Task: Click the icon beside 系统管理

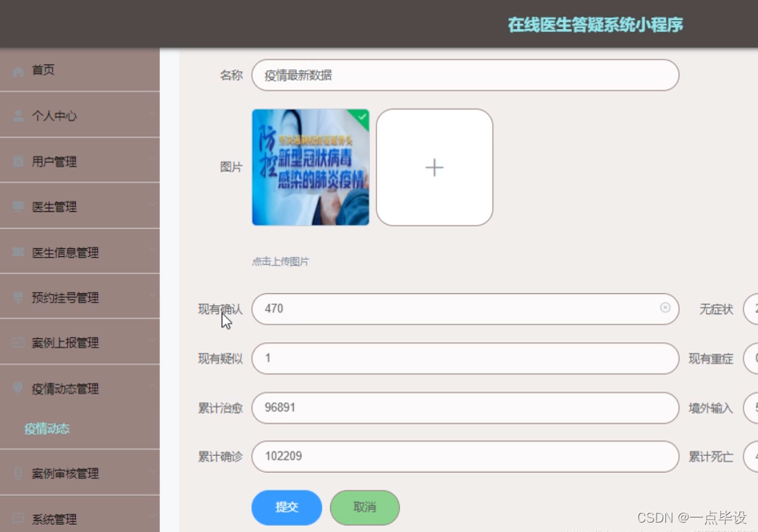Action: [19, 518]
